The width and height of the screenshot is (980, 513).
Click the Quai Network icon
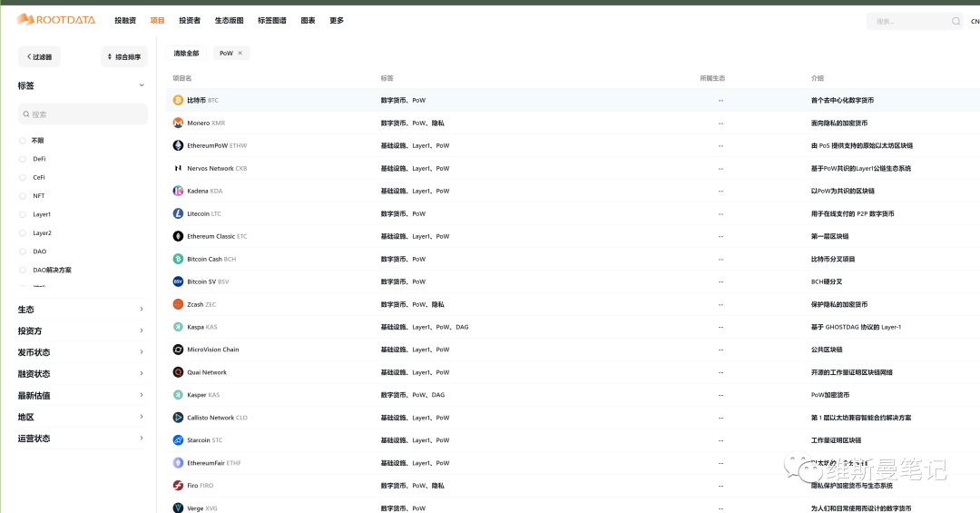click(x=178, y=372)
